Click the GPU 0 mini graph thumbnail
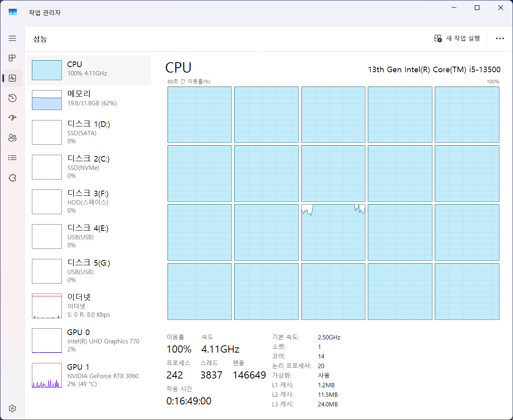The image size is (513, 420). click(x=47, y=341)
